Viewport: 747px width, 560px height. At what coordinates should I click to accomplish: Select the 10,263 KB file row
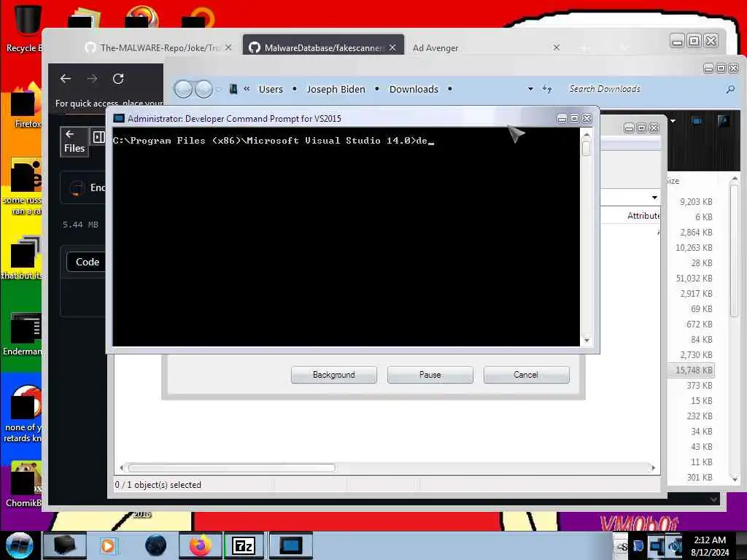point(693,248)
